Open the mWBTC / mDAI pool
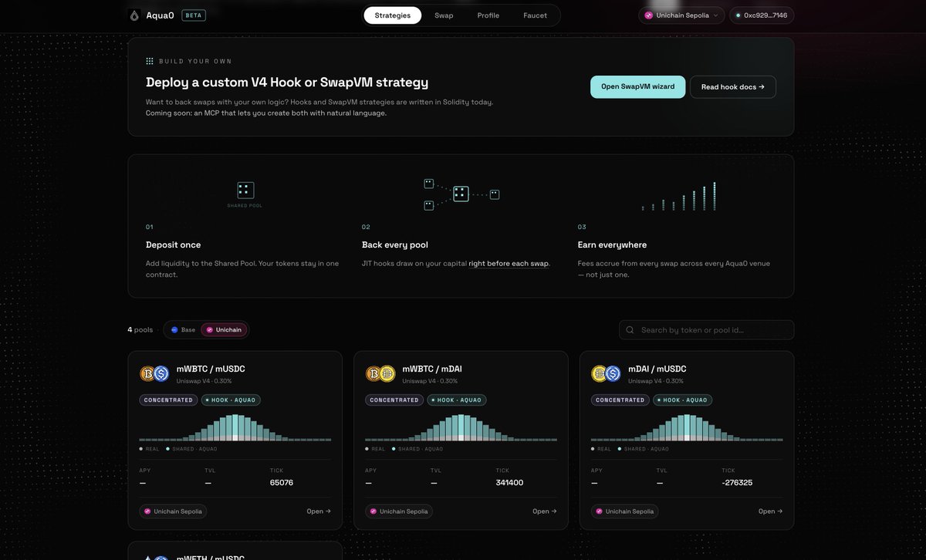 pyautogui.click(x=545, y=511)
